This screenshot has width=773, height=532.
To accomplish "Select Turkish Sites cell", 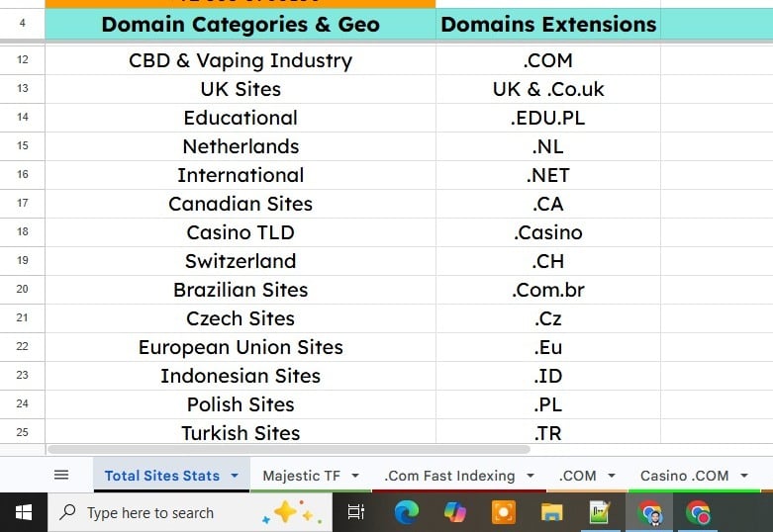I will click(x=241, y=432).
